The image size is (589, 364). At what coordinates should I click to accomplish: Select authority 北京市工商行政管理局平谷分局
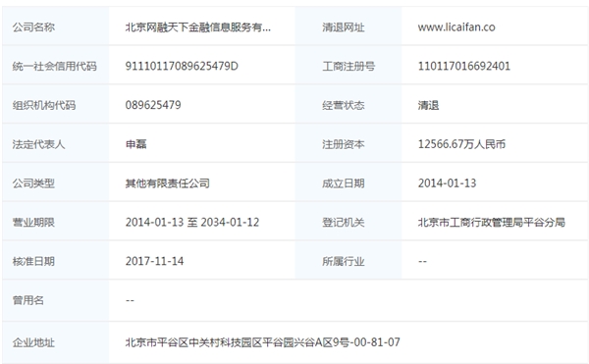point(492,222)
